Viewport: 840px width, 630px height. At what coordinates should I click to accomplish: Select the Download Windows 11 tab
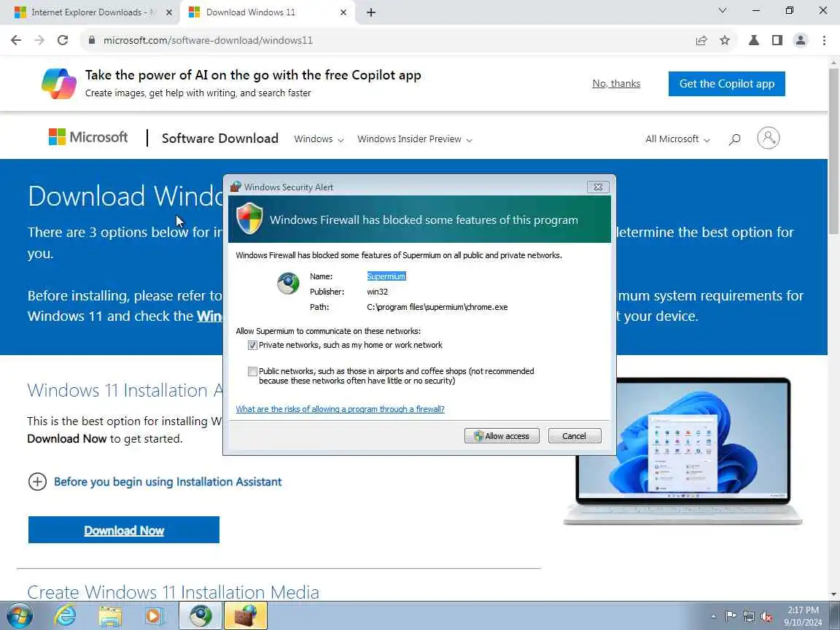coord(268,12)
